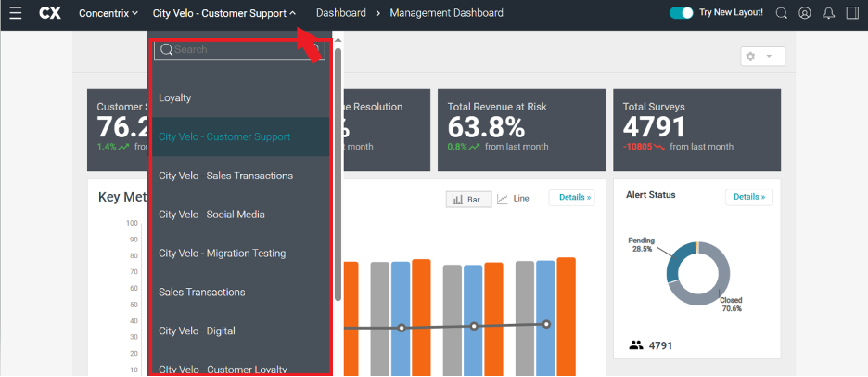Screen dimensions: 868x377
Task: Click Alert Status heading
Action: pyautogui.click(x=650, y=195)
